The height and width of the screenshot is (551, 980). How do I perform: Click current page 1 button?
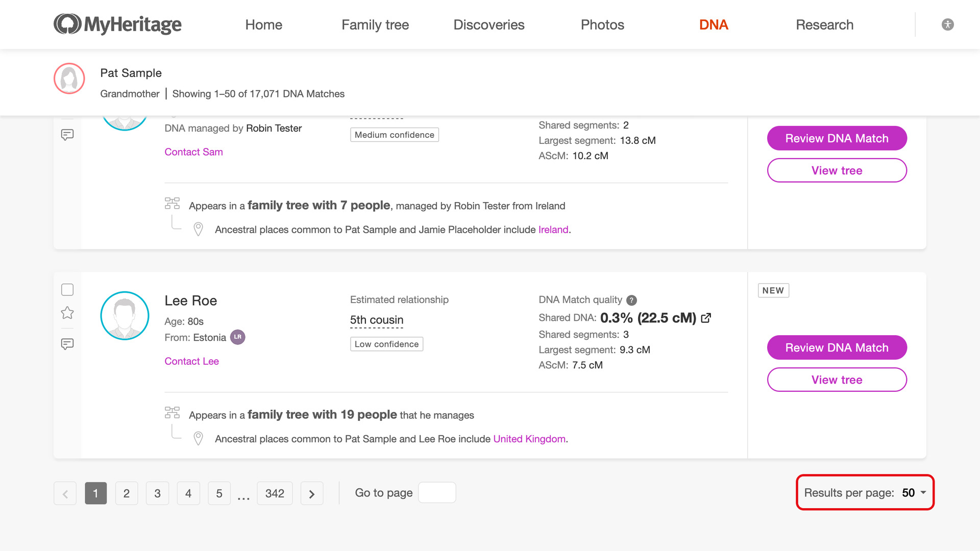pos(95,493)
